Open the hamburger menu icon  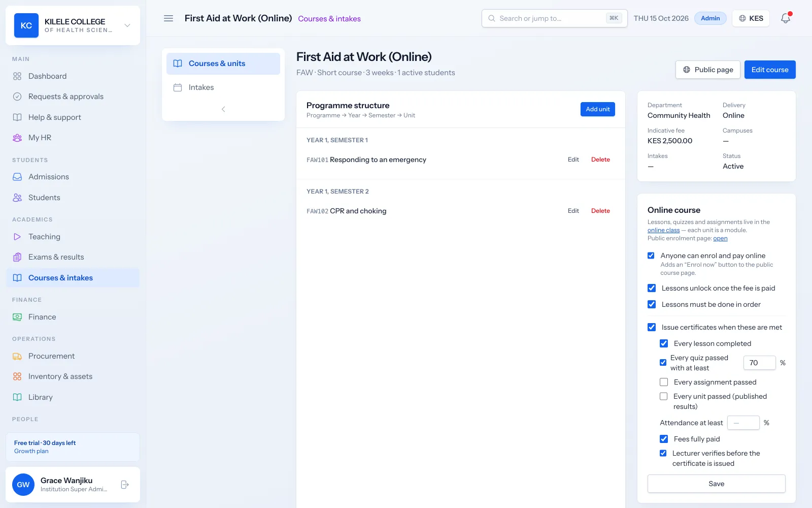[168, 18]
